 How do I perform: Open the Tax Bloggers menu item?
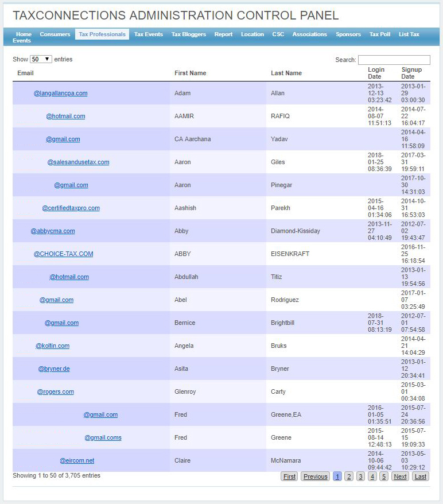(x=189, y=34)
